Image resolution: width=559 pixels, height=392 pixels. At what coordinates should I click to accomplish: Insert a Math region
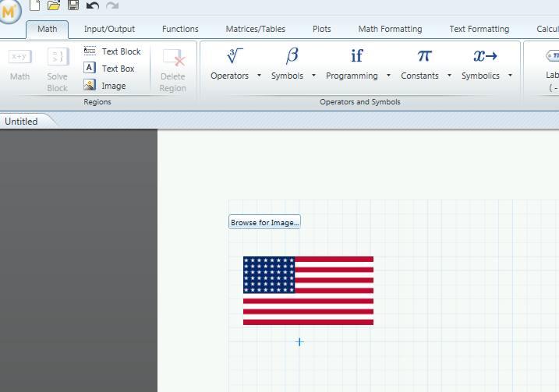click(x=20, y=65)
